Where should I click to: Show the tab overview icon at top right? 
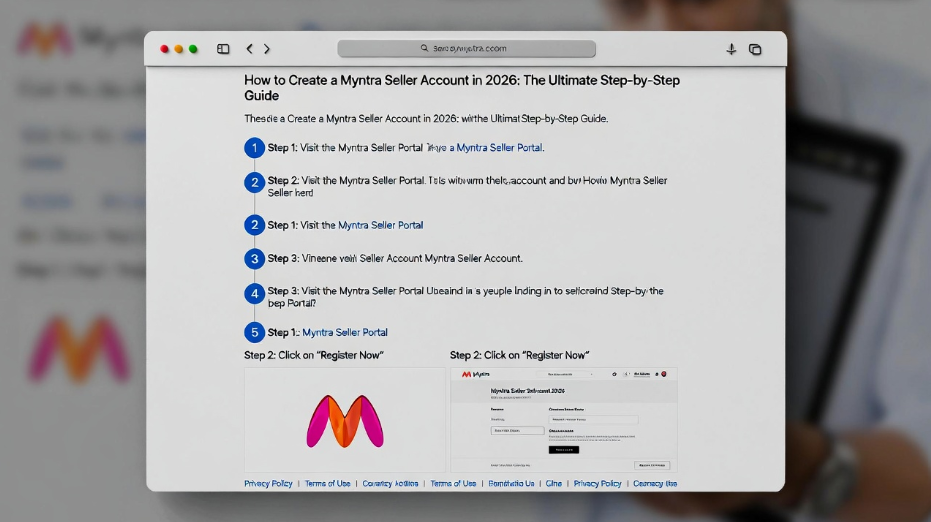(755, 49)
